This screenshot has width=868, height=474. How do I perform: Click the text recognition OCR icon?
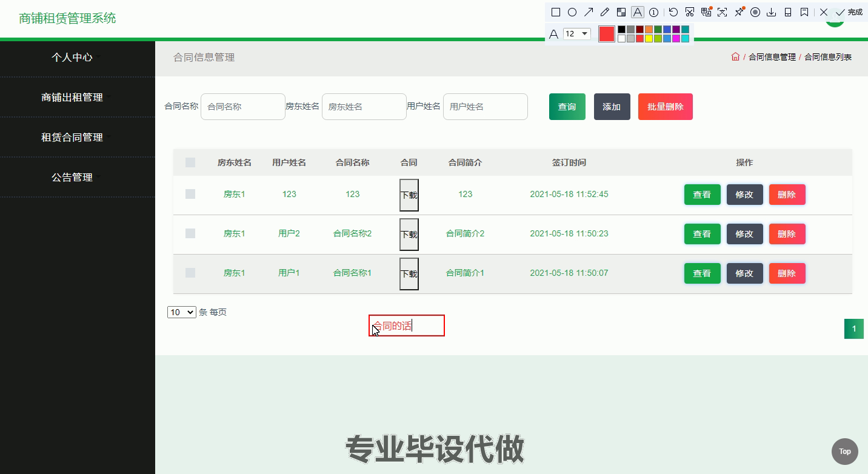click(722, 12)
